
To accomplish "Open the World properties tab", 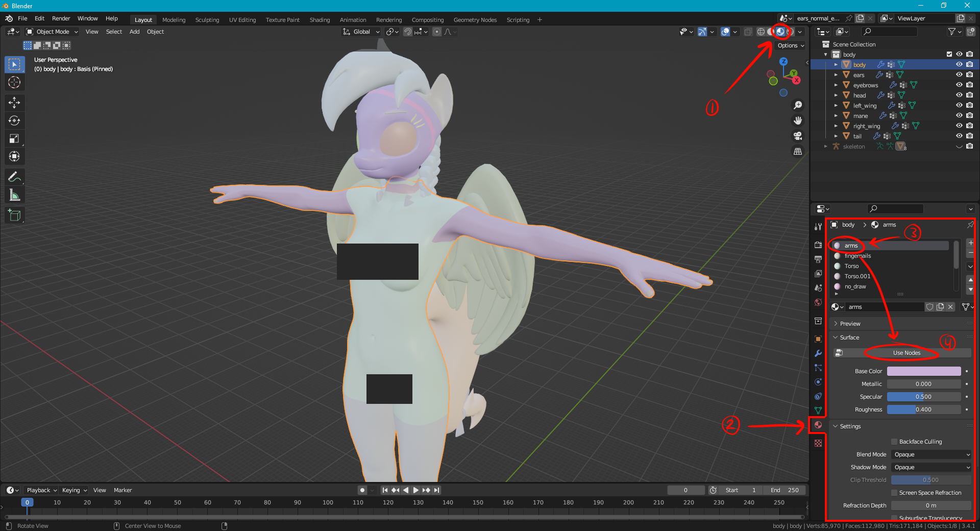I will pyautogui.click(x=818, y=302).
